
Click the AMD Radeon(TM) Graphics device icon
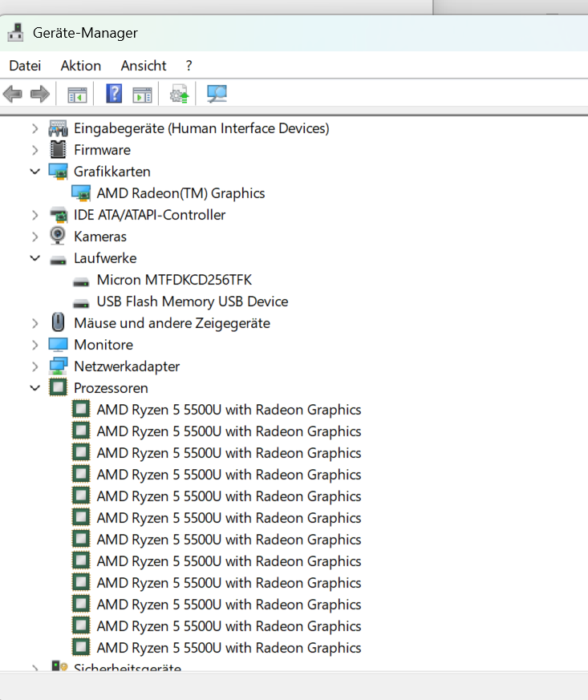(x=81, y=193)
